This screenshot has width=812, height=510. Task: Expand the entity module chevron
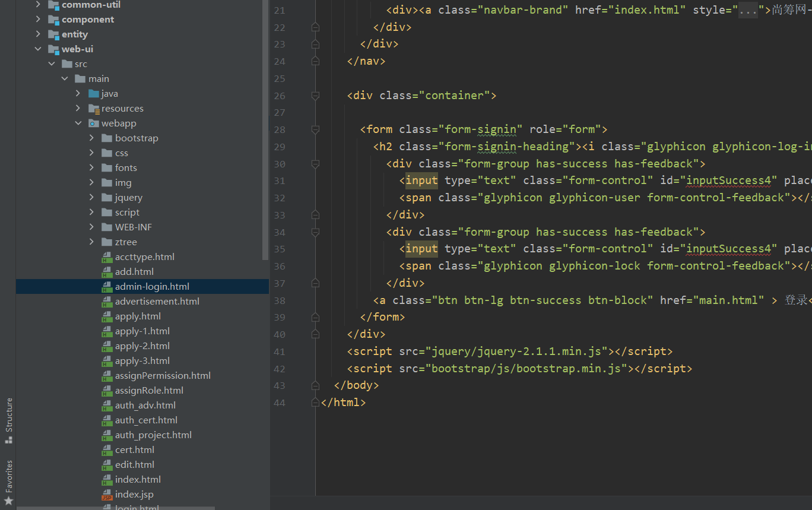38,34
